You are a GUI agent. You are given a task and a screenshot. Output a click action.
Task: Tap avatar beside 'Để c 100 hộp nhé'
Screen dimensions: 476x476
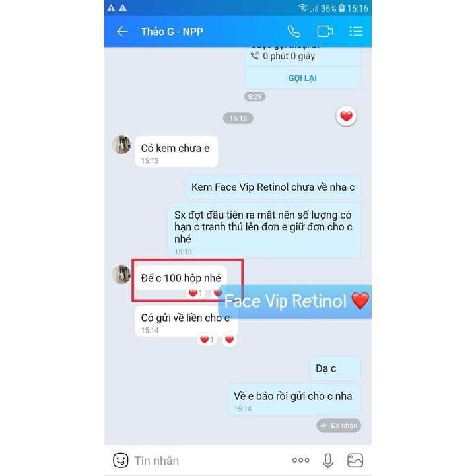(x=121, y=275)
